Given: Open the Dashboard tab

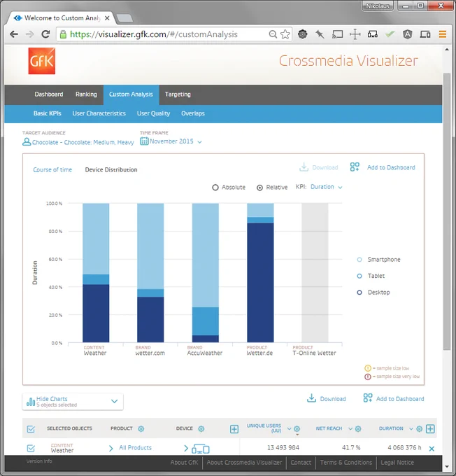Looking at the screenshot, I should pyautogui.click(x=49, y=94).
